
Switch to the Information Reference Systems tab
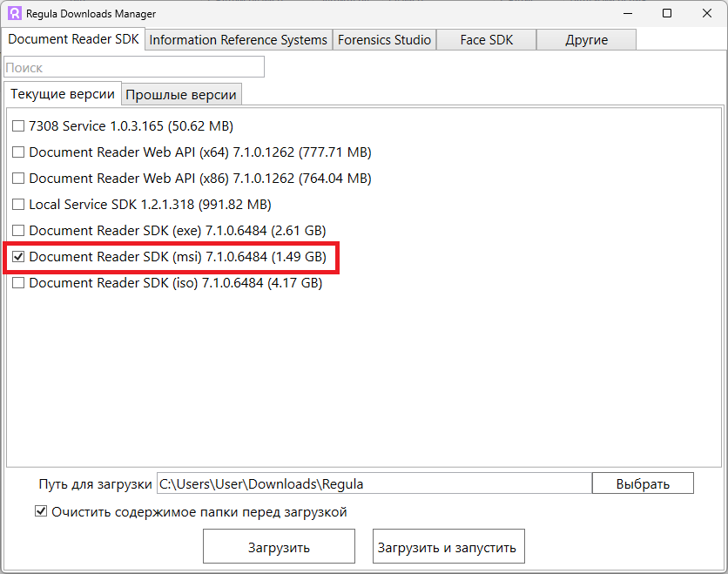238,39
